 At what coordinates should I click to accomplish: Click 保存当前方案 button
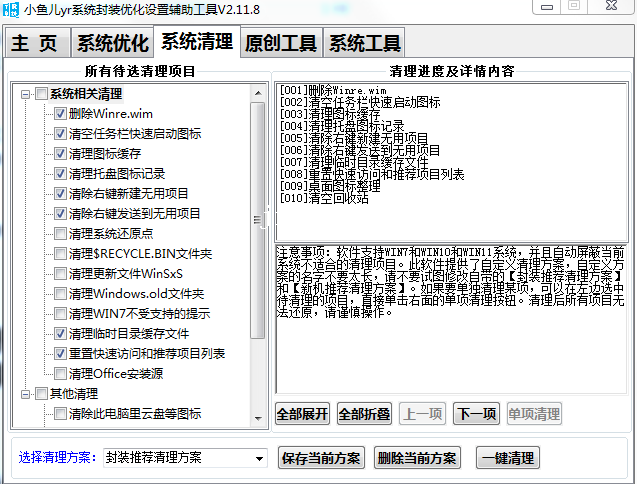(320, 458)
